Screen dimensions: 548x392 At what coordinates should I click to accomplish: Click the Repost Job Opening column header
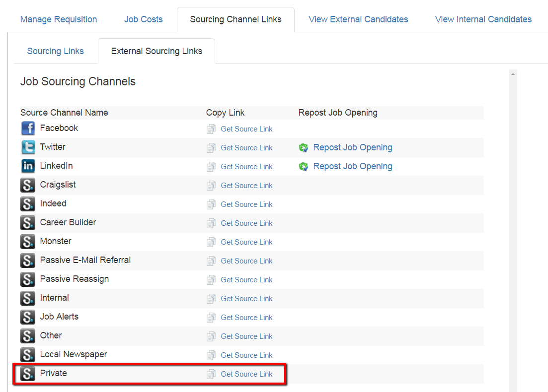(338, 113)
